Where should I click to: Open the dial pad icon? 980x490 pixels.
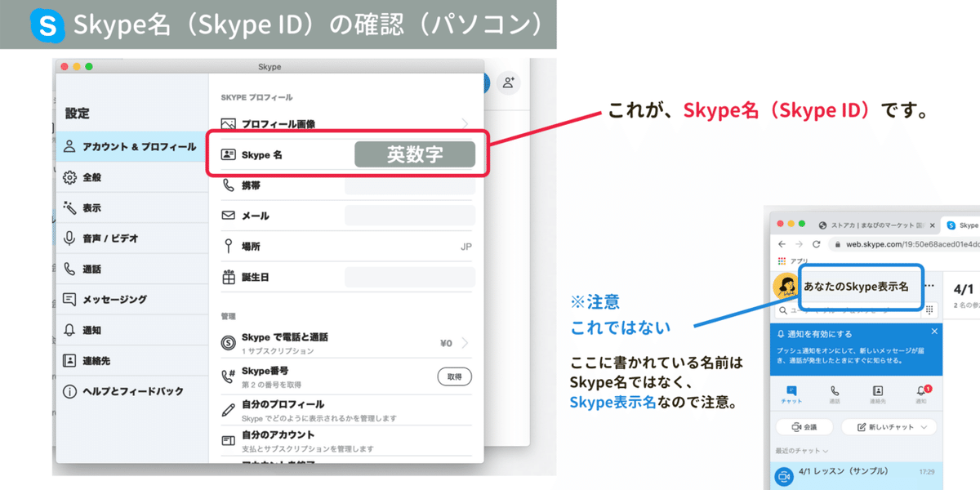click(x=929, y=311)
